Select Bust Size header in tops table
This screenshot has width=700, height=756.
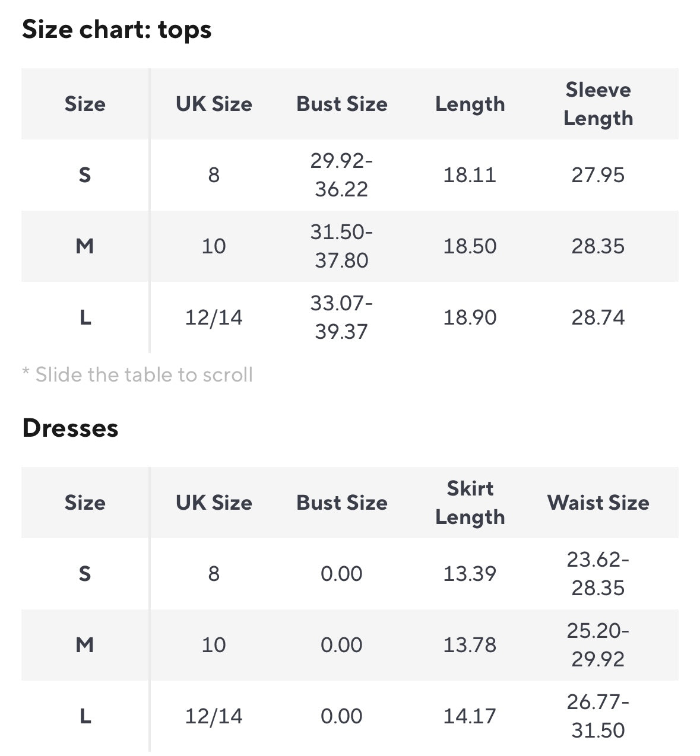[x=341, y=104]
